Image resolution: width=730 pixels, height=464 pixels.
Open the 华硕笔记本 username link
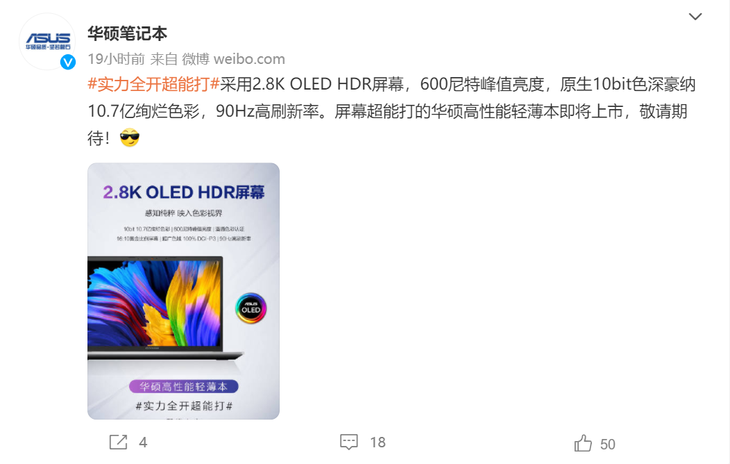click(127, 34)
